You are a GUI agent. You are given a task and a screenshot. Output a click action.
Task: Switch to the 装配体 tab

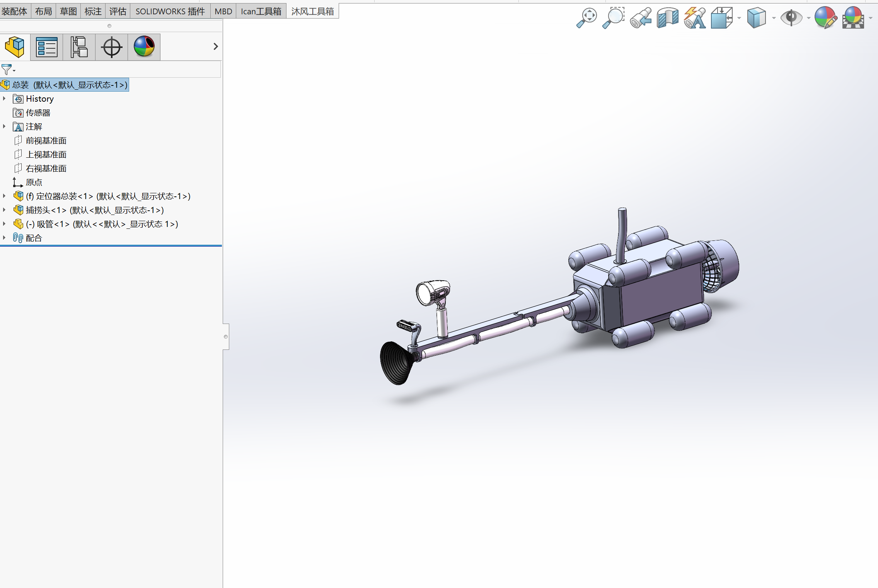click(15, 11)
